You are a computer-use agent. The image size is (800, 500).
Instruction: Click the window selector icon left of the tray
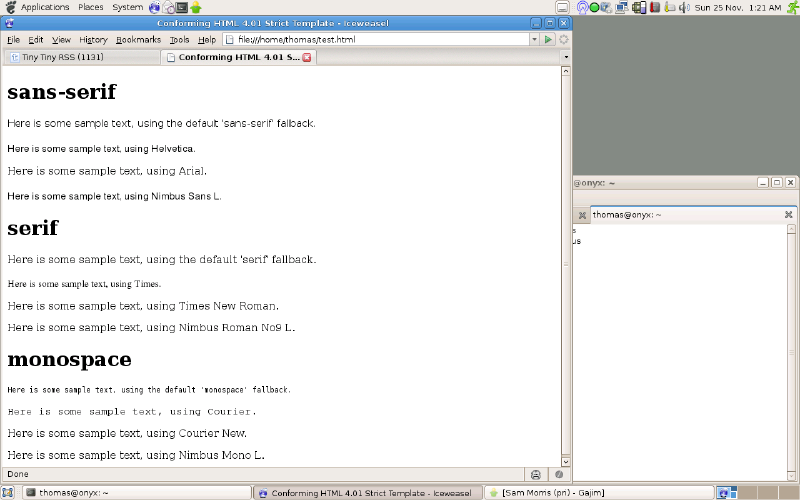[x=562, y=7]
